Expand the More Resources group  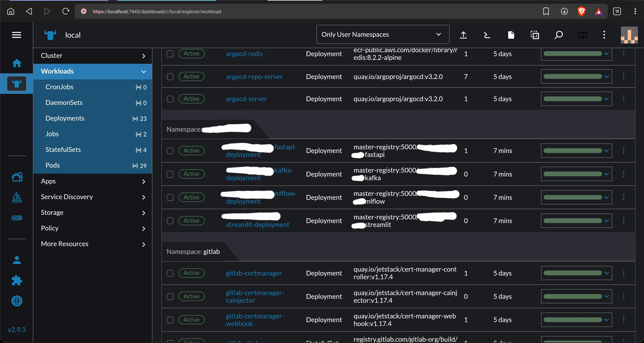(93, 244)
